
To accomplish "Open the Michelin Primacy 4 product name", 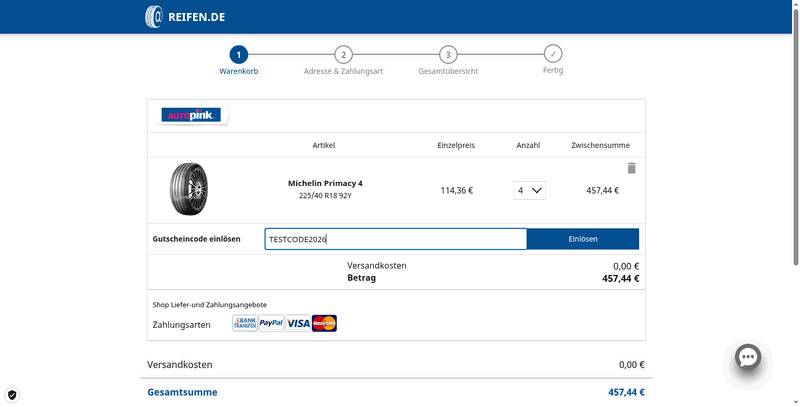I will (x=325, y=183).
